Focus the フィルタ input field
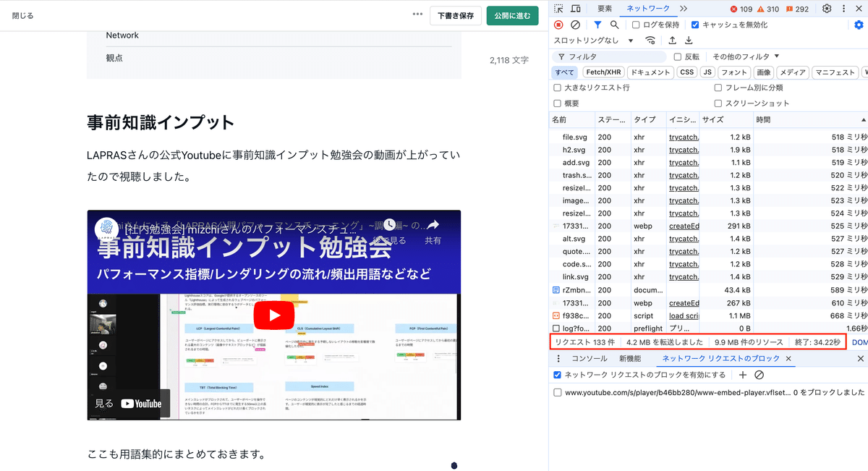Screen dimensions: 868x471 point(609,56)
